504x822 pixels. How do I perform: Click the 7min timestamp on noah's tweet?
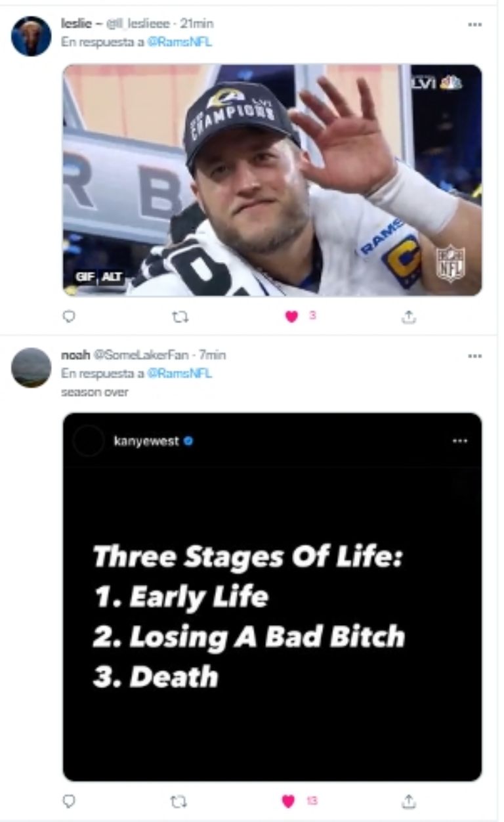click(212, 355)
